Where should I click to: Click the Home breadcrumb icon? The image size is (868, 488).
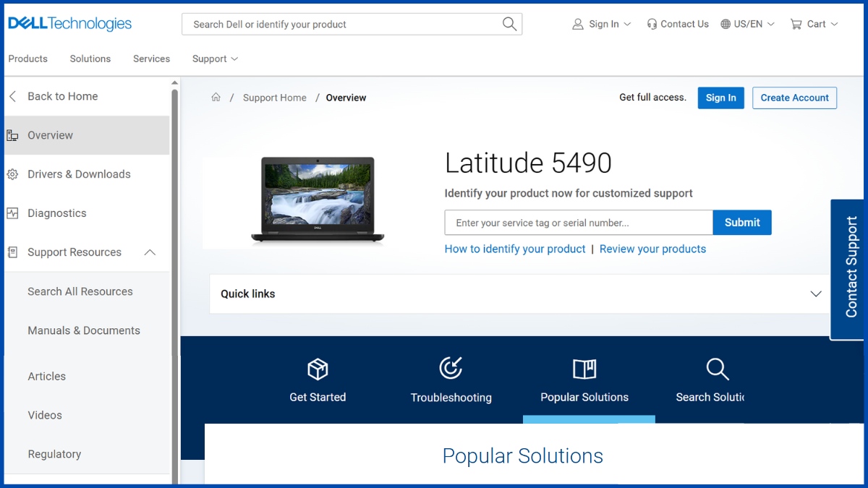[216, 97]
